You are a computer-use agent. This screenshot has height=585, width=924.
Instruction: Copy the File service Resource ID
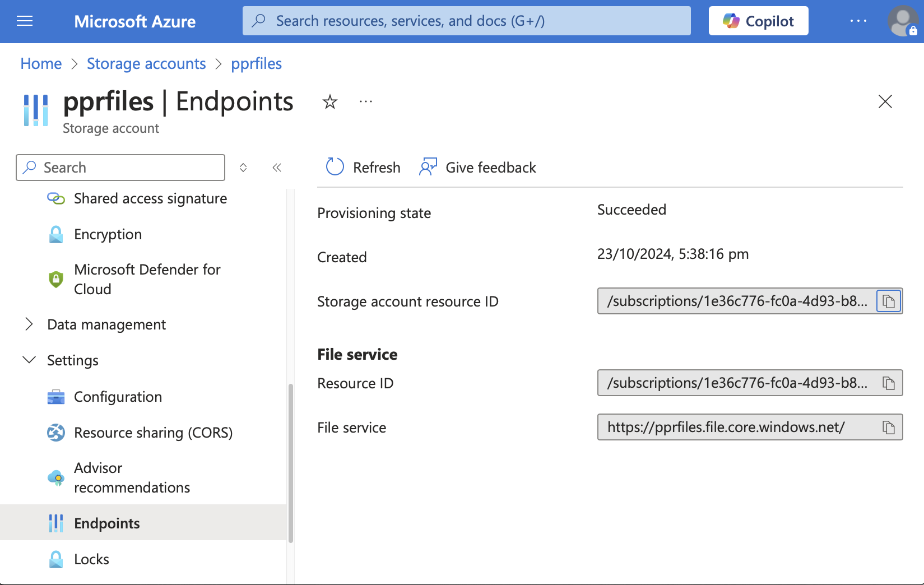click(x=888, y=383)
